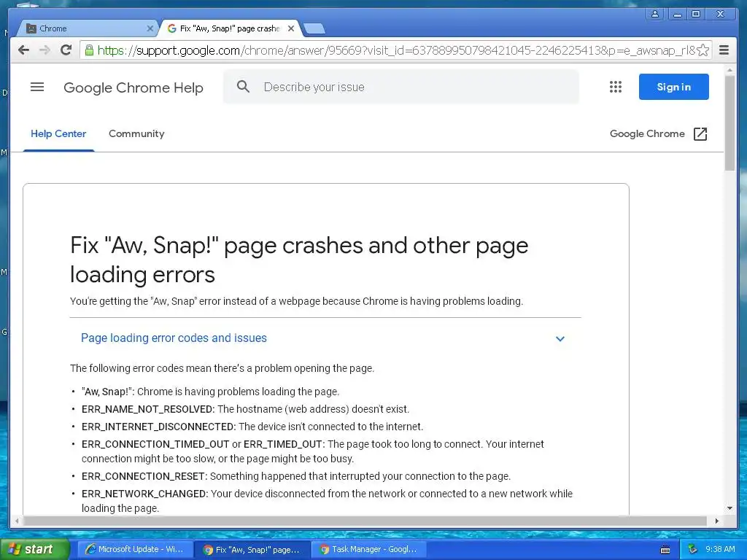Click the on-screen keyboard tray icon

point(665,550)
